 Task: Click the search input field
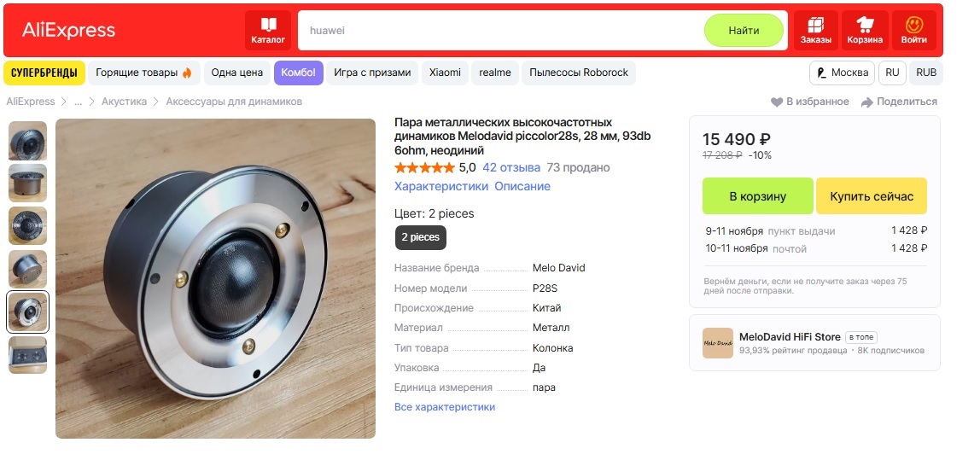(x=499, y=31)
